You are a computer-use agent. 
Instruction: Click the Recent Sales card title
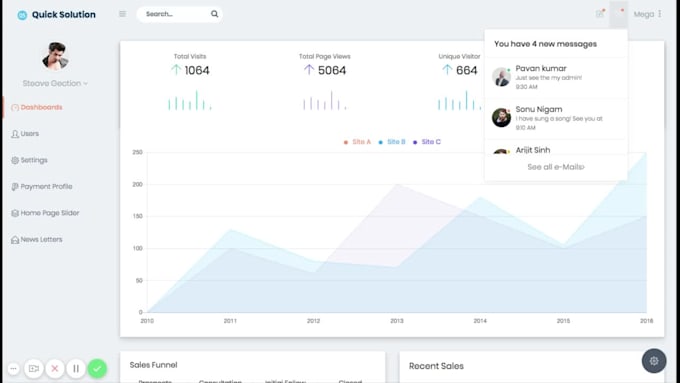point(436,366)
